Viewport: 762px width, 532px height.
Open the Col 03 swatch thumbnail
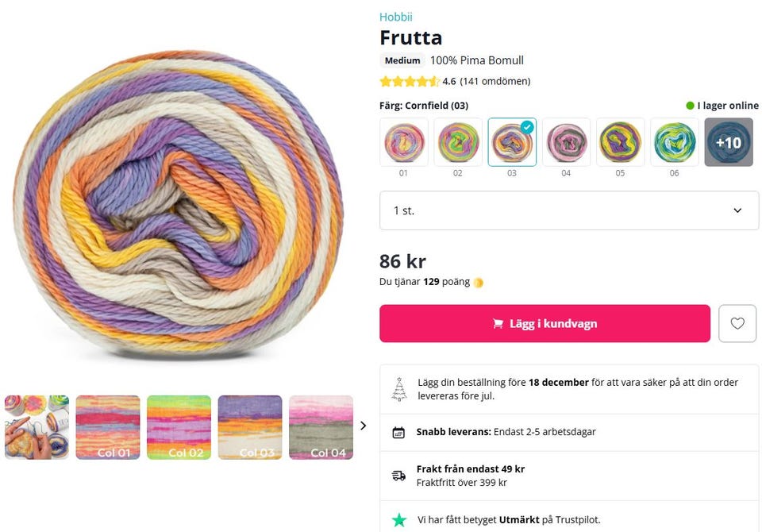click(x=250, y=427)
